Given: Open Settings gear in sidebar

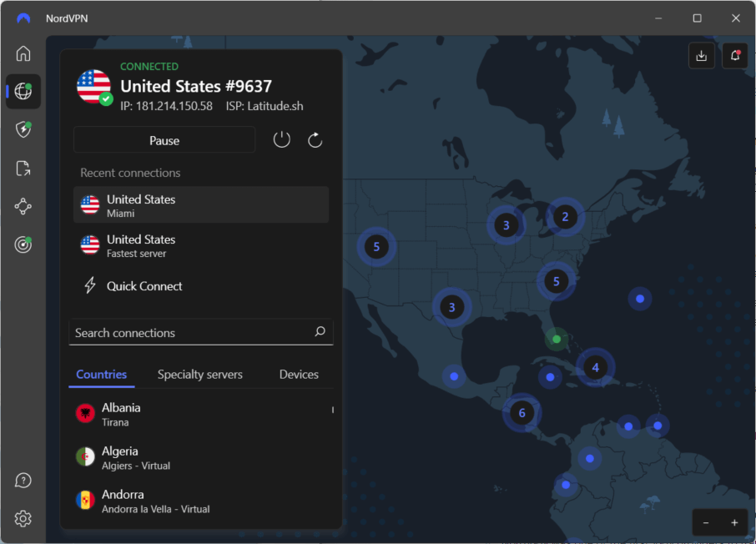Looking at the screenshot, I should (x=23, y=518).
